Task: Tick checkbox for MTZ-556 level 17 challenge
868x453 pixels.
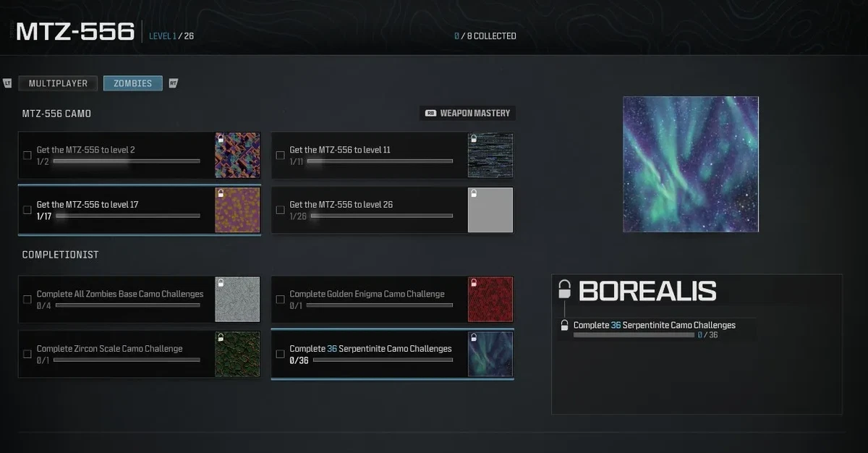Action: point(27,210)
